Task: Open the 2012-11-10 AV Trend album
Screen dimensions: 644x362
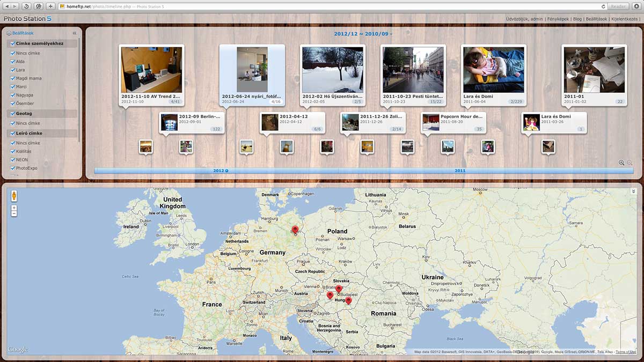Action: (151, 75)
